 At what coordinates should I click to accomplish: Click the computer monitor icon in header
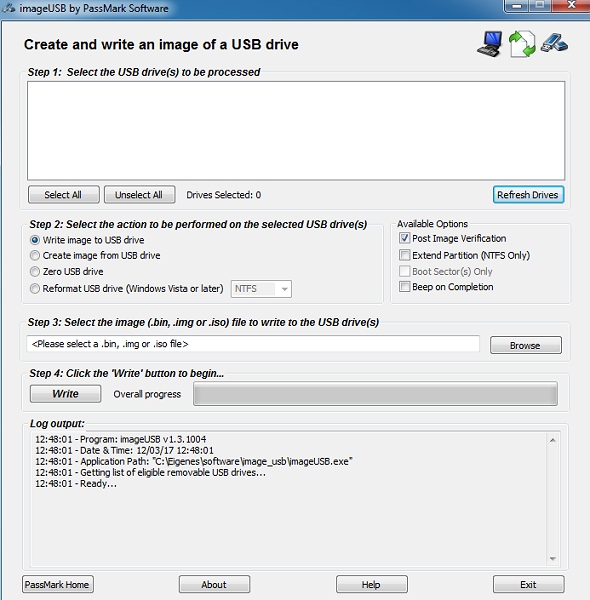tap(489, 44)
